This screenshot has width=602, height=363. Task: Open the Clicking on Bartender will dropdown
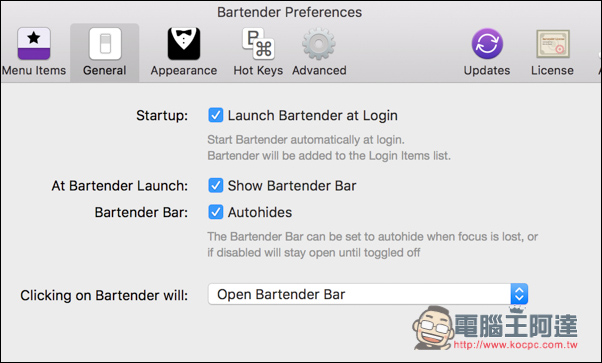pyautogui.click(x=368, y=294)
